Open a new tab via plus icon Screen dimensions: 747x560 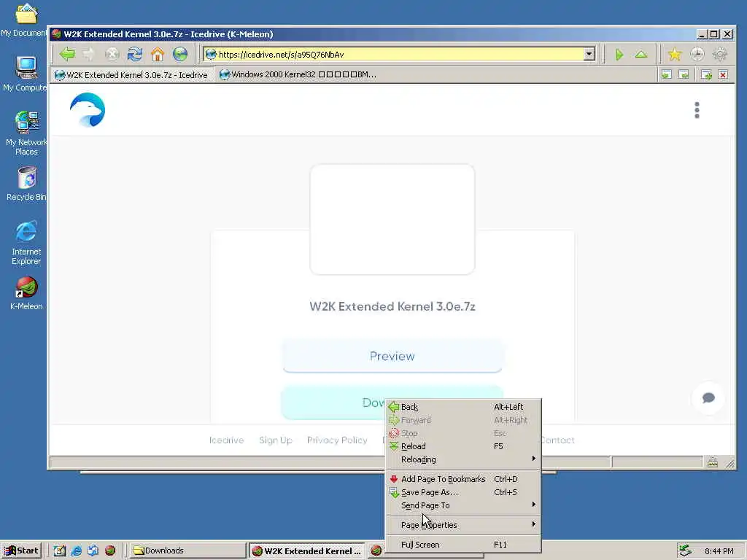tap(706, 75)
